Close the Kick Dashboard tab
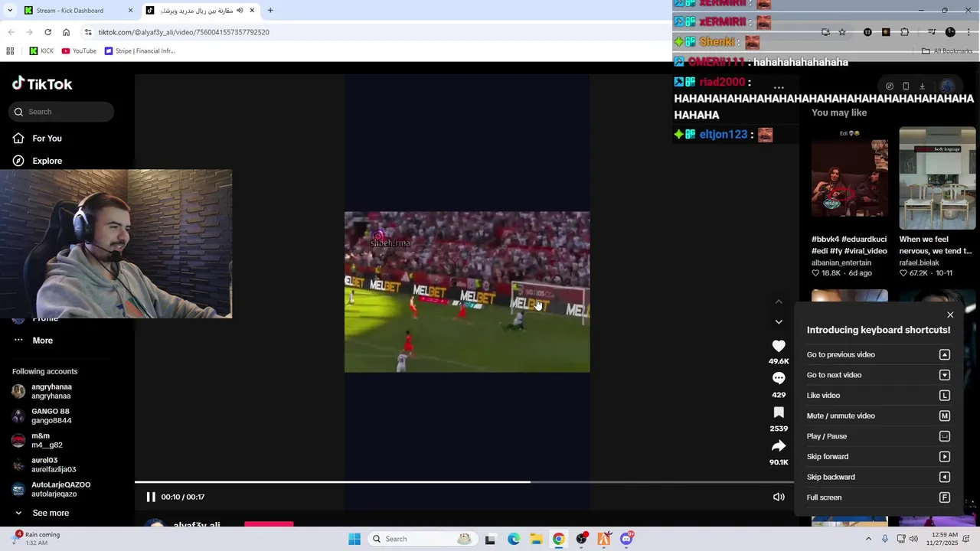The width and height of the screenshot is (980, 551). tap(130, 11)
